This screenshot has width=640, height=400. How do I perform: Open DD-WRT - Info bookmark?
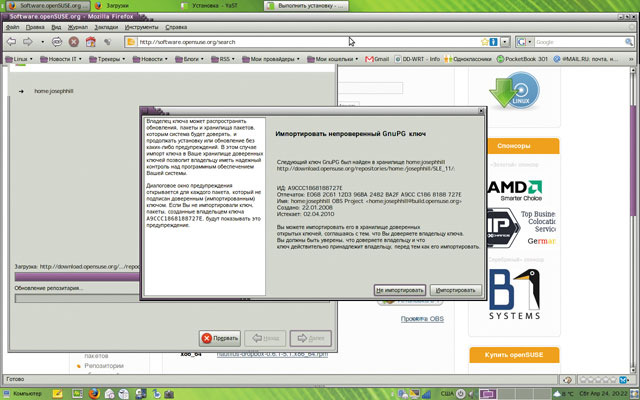click(417, 59)
